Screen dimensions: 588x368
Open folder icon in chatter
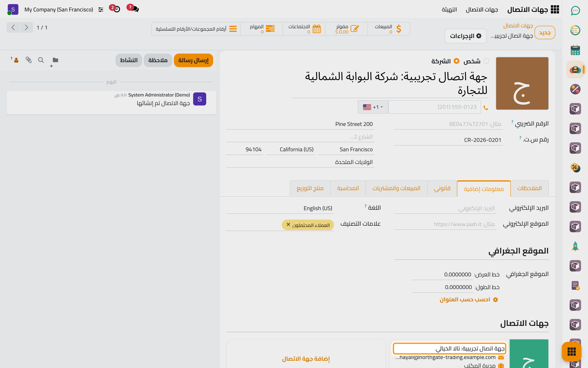tap(55, 60)
